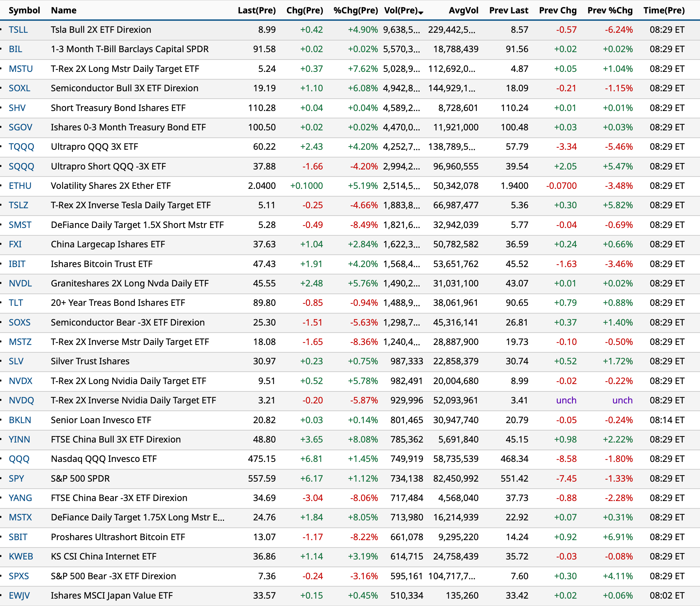The image size is (700, 606).
Task: Open the SQQQ symbol link
Action: coord(21,166)
